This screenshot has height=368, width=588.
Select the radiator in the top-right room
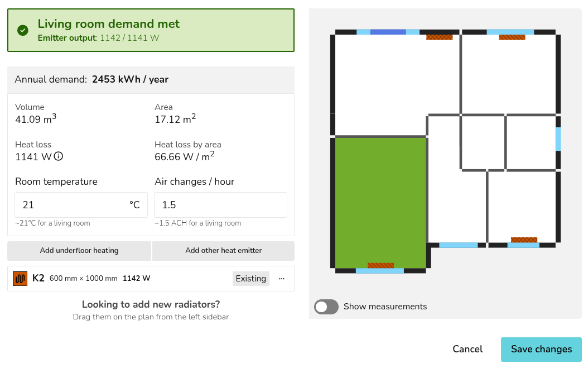(x=512, y=37)
